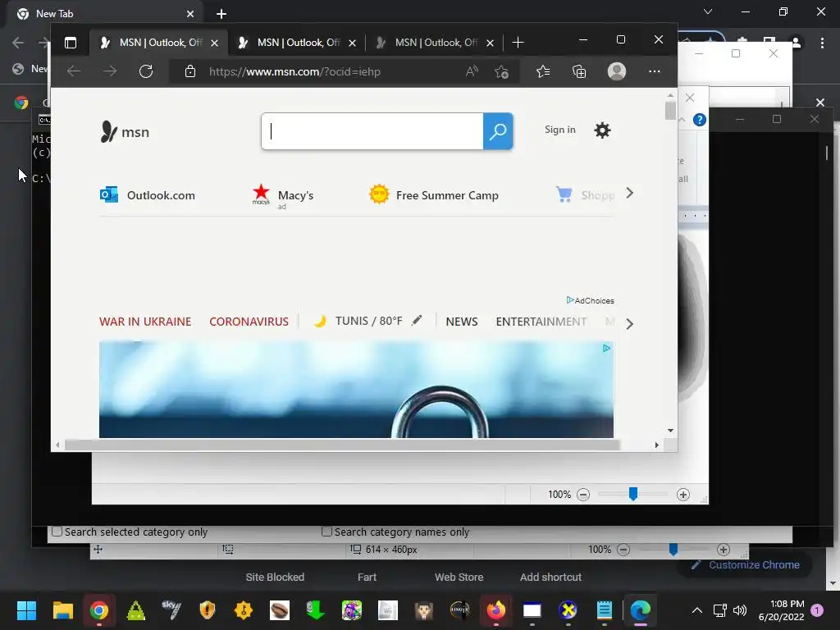Image resolution: width=840 pixels, height=630 pixels.
Task: Open the ENTERTAINMENT section
Action: [x=541, y=322]
